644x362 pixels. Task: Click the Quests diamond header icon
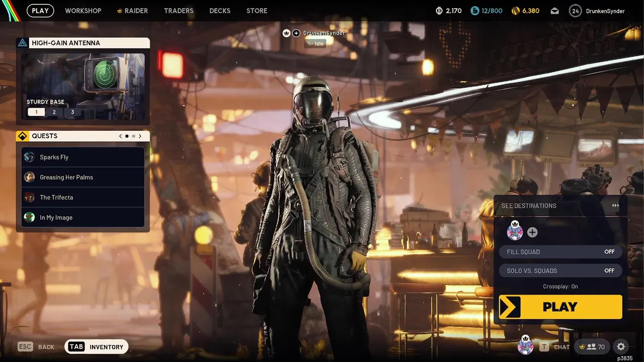(22, 136)
